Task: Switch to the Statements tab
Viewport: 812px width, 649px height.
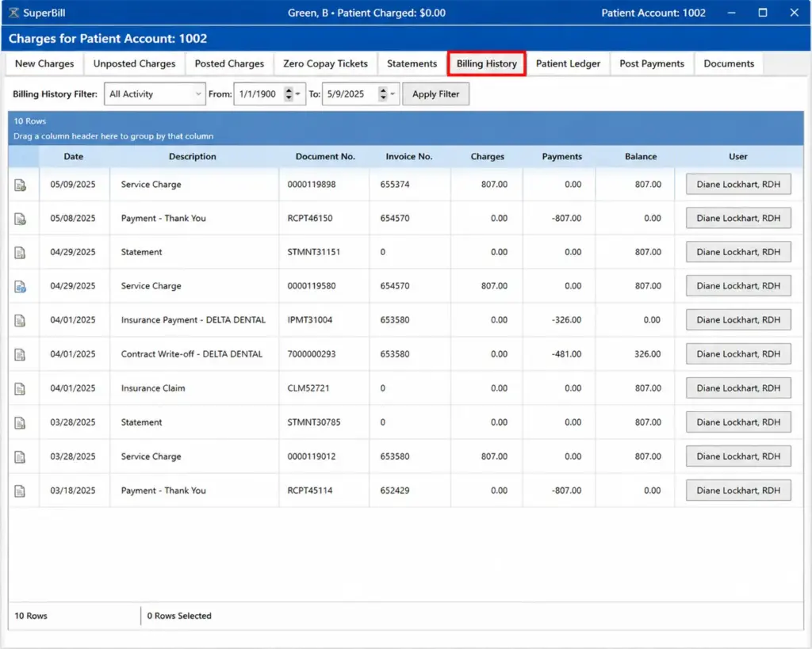Action: pyautogui.click(x=412, y=63)
